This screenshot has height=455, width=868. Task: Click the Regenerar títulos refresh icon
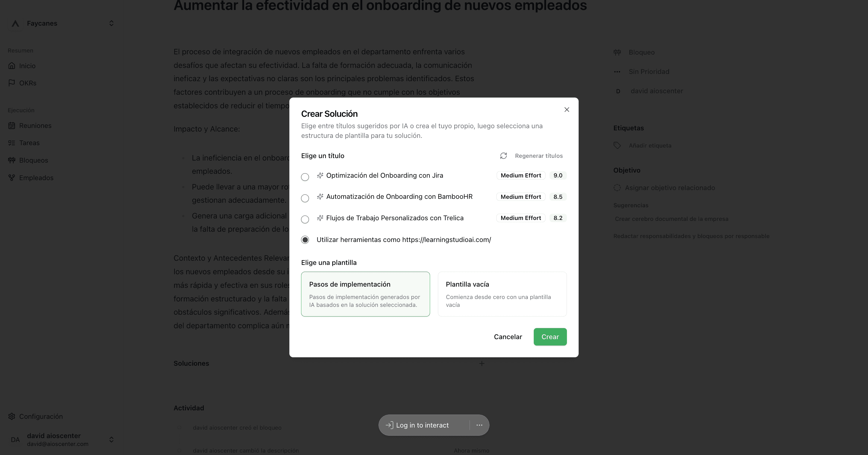[x=503, y=156]
